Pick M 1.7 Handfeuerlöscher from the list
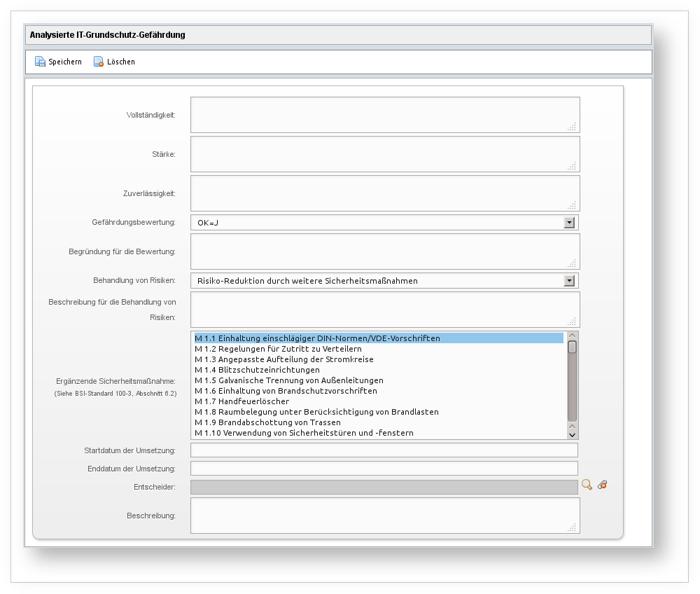The image size is (700, 594). pos(241,401)
